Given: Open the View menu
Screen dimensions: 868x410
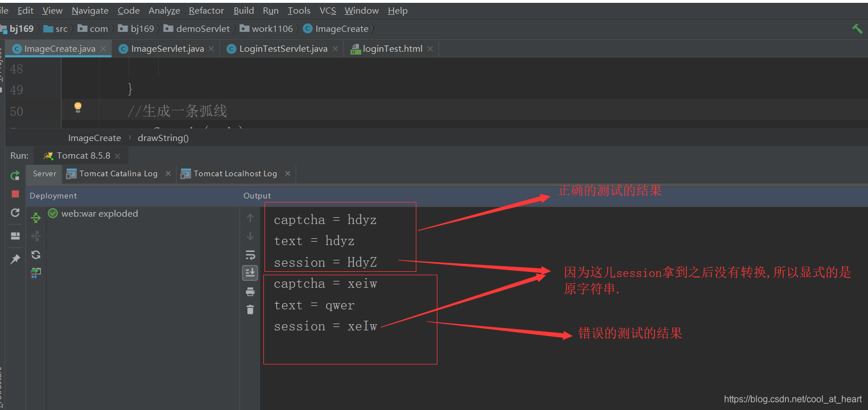Looking at the screenshot, I should click(x=52, y=11).
